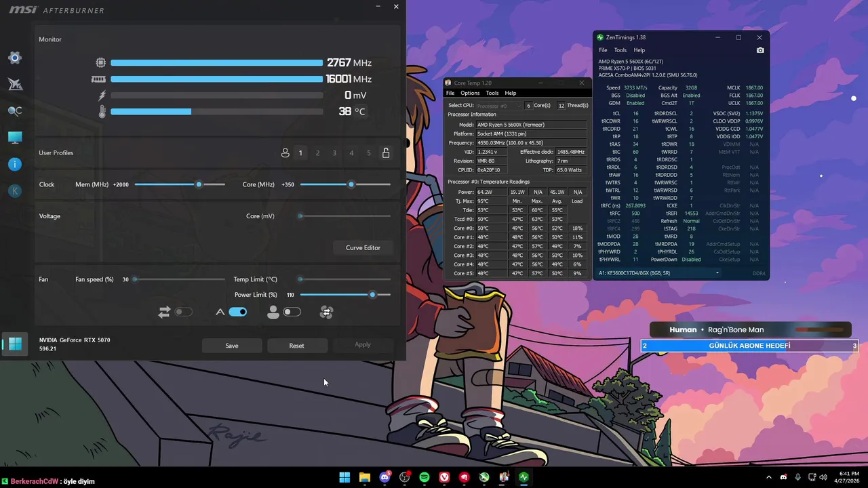Screen dimensions: 868x488
Task: Toggle the auto fan (A) switch
Action: tap(237, 312)
